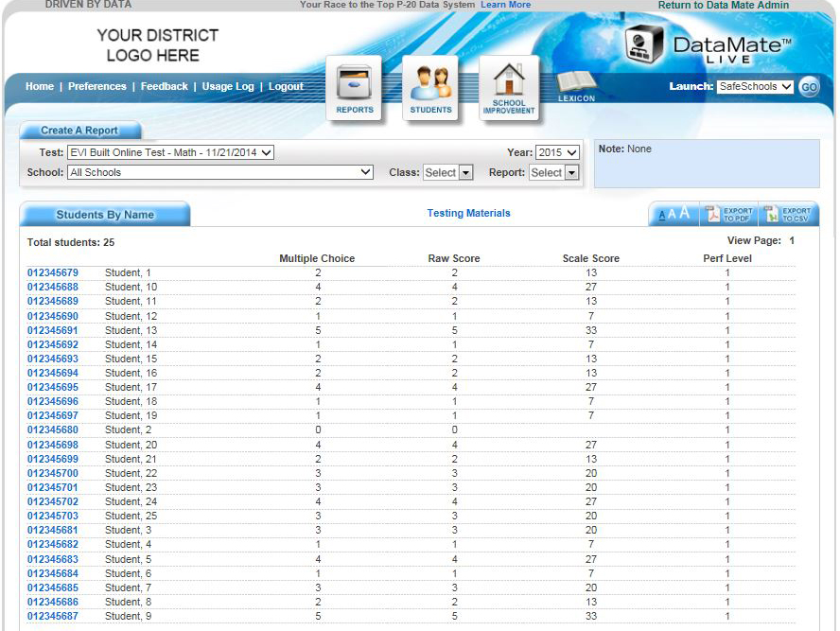The image size is (840, 631).
Task: Open the Test selection dropdown
Action: 170,152
